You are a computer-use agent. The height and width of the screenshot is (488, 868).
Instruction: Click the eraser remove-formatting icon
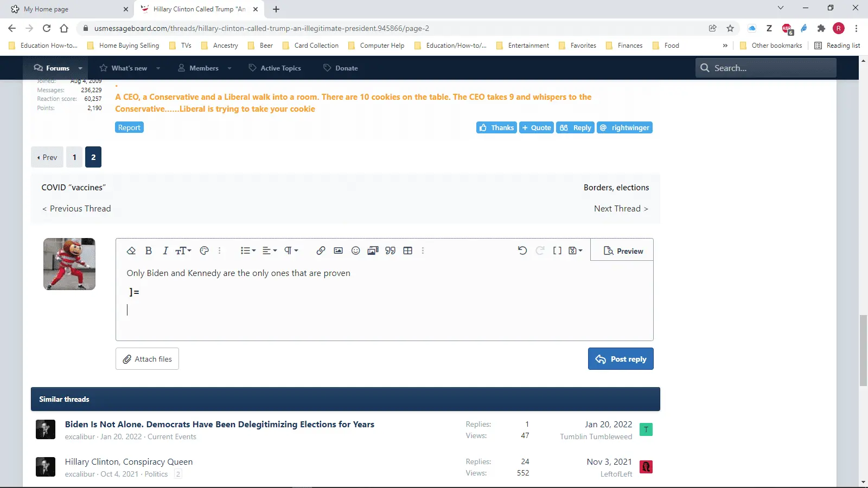(x=131, y=251)
